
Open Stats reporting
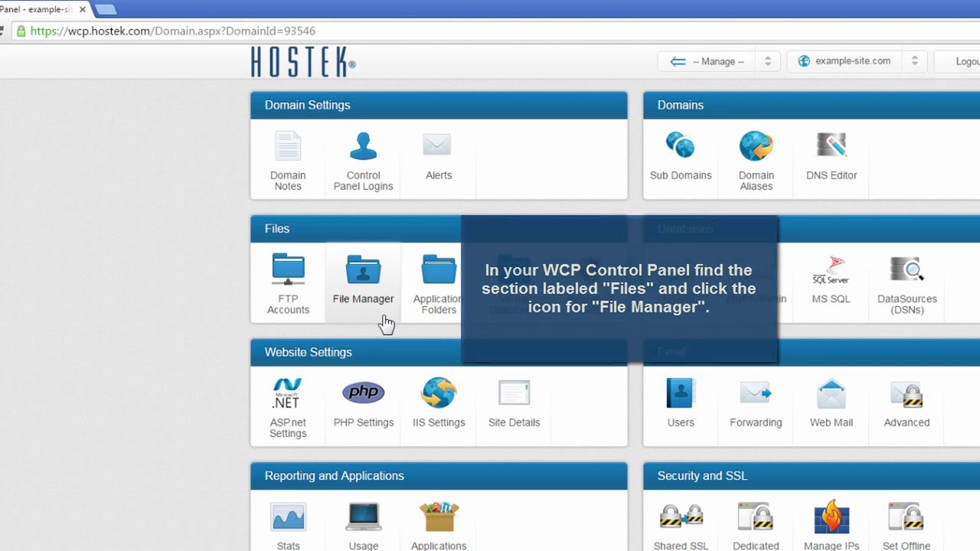point(288,527)
